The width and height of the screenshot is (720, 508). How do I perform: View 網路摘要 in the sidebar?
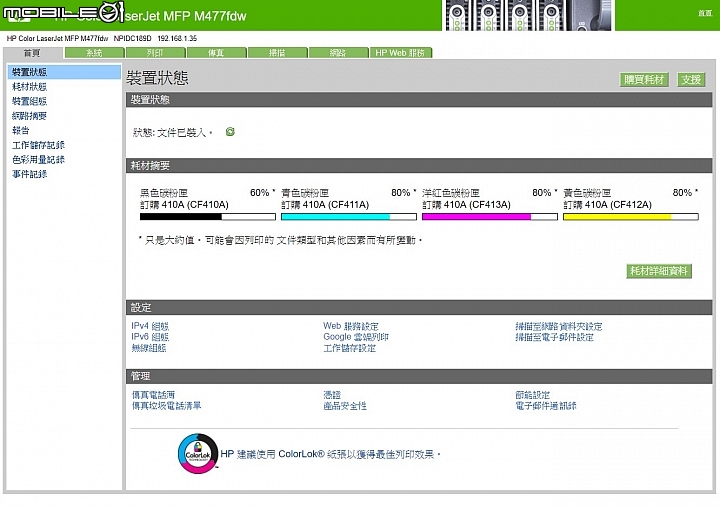pos(29,116)
